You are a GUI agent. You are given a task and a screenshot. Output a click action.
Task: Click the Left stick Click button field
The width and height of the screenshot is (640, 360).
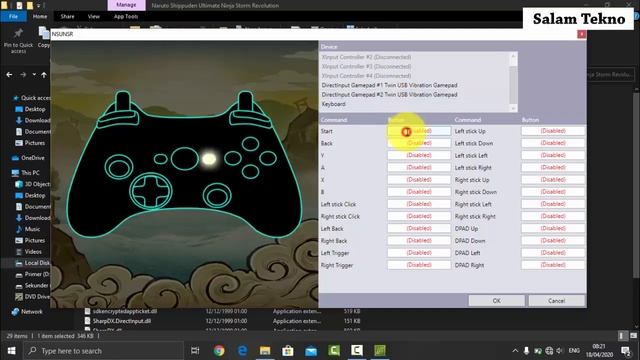click(419, 204)
